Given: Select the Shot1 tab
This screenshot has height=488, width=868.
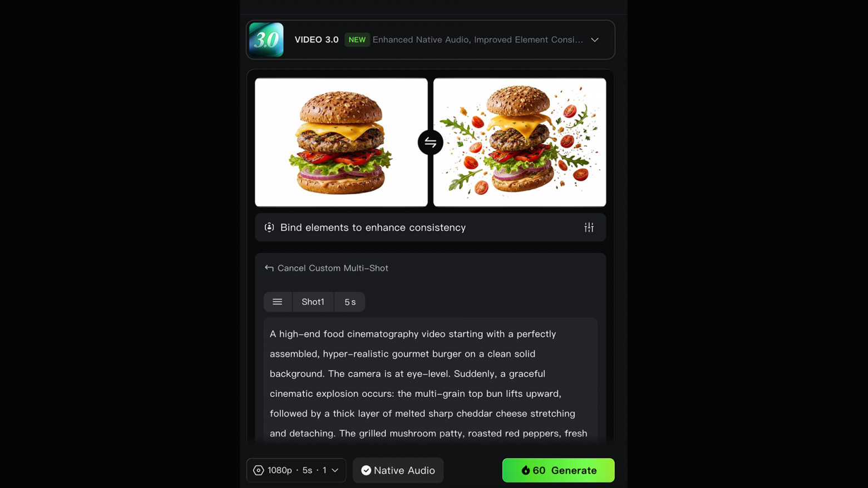Looking at the screenshot, I should point(313,302).
